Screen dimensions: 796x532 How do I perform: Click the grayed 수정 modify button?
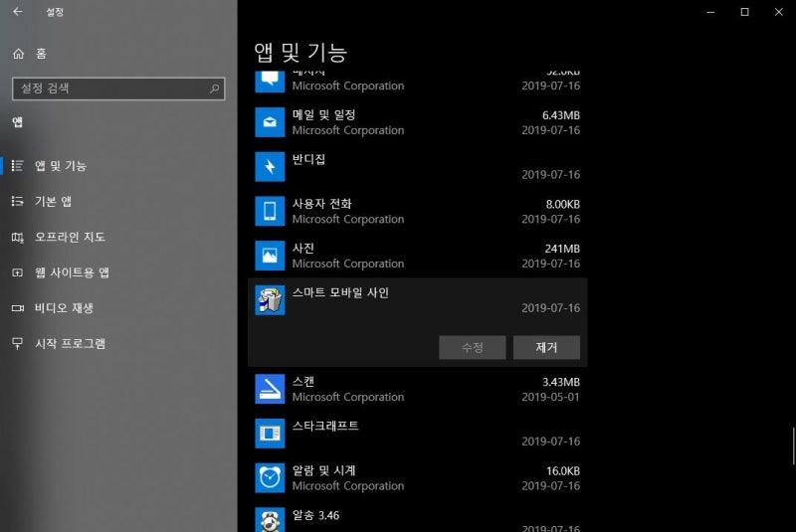tap(473, 348)
